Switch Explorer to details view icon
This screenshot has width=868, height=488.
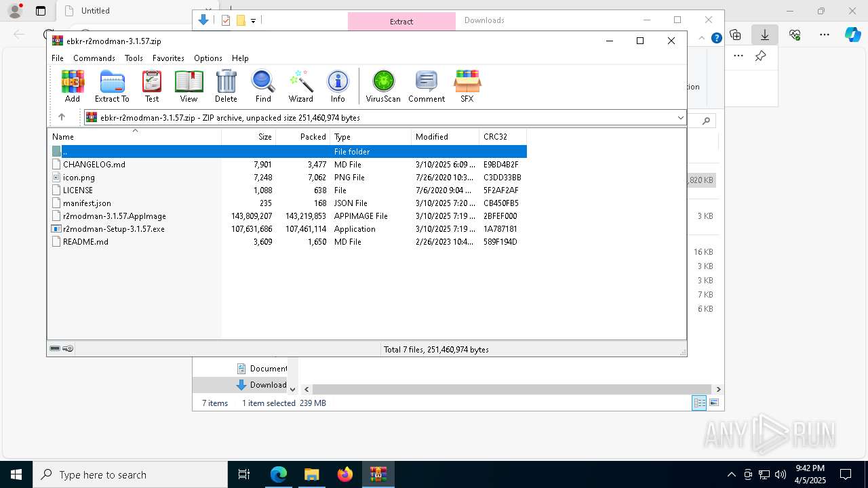coord(699,403)
